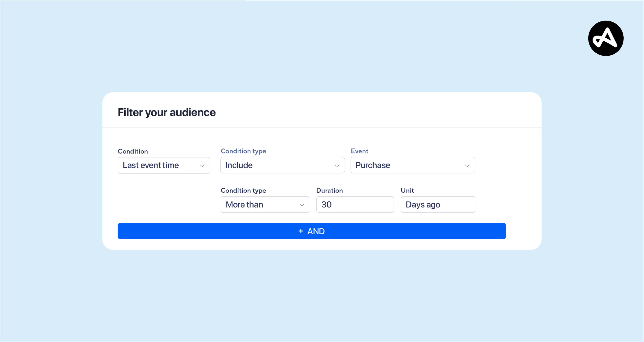The width and height of the screenshot is (644, 342).
Task: Click the chevron arrow in More than box
Action: coord(302,205)
